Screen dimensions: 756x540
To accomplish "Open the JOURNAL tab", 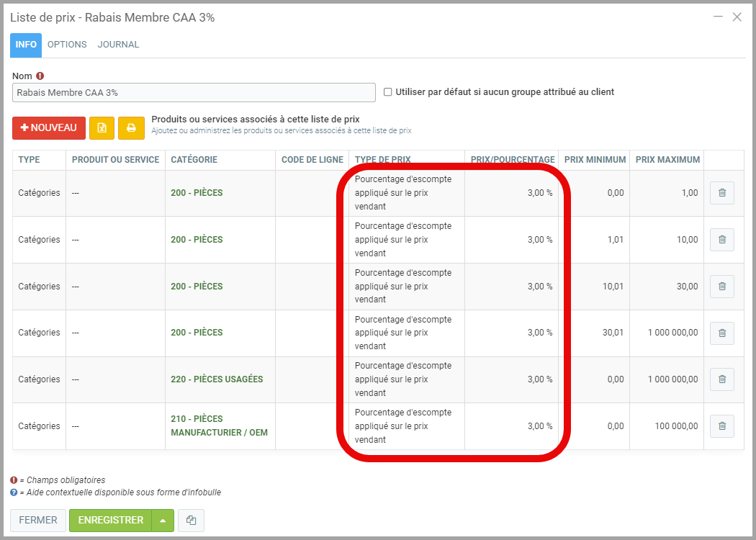I will pyautogui.click(x=118, y=45).
